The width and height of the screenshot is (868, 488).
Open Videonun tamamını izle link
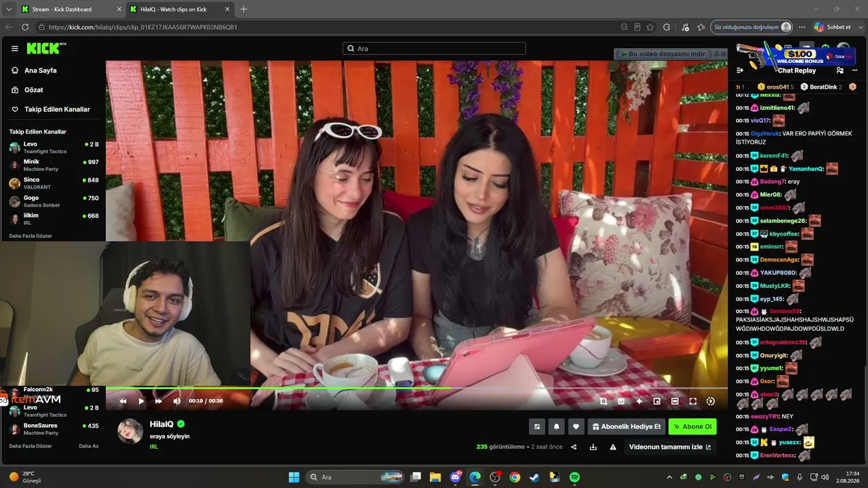(x=670, y=447)
